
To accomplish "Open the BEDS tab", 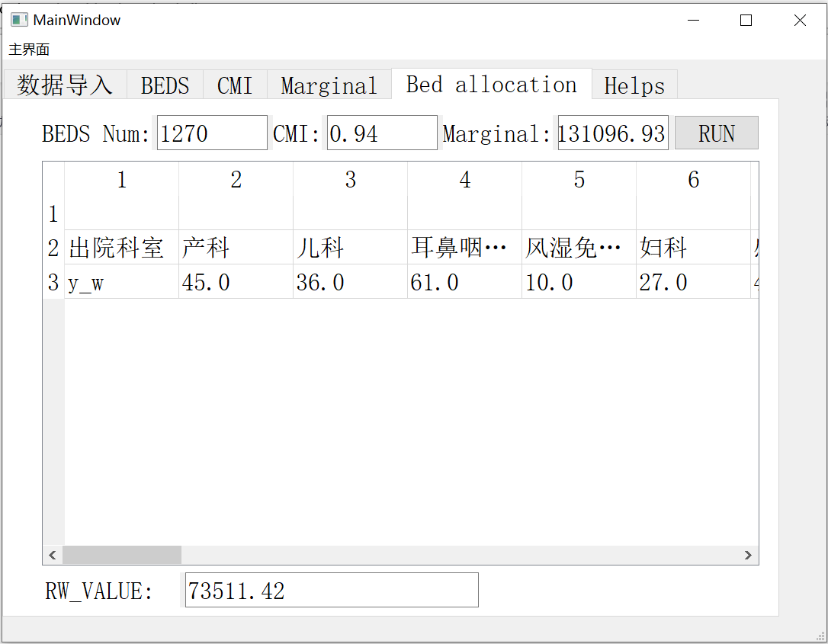I will click(x=164, y=85).
